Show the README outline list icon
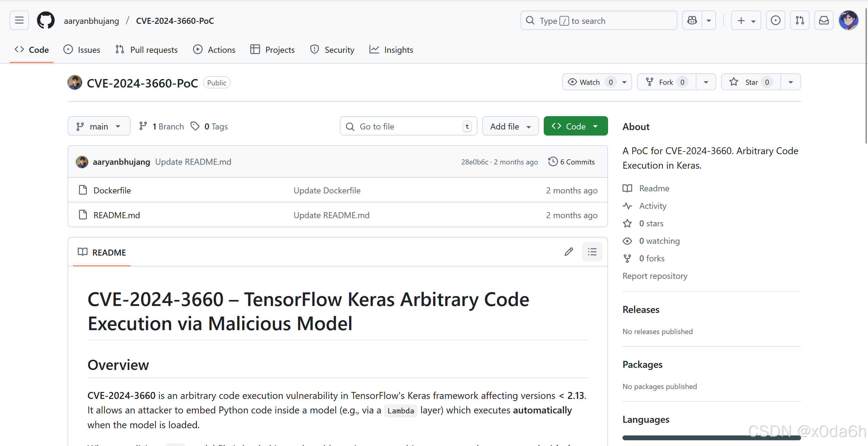The image size is (868, 446). click(592, 252)
